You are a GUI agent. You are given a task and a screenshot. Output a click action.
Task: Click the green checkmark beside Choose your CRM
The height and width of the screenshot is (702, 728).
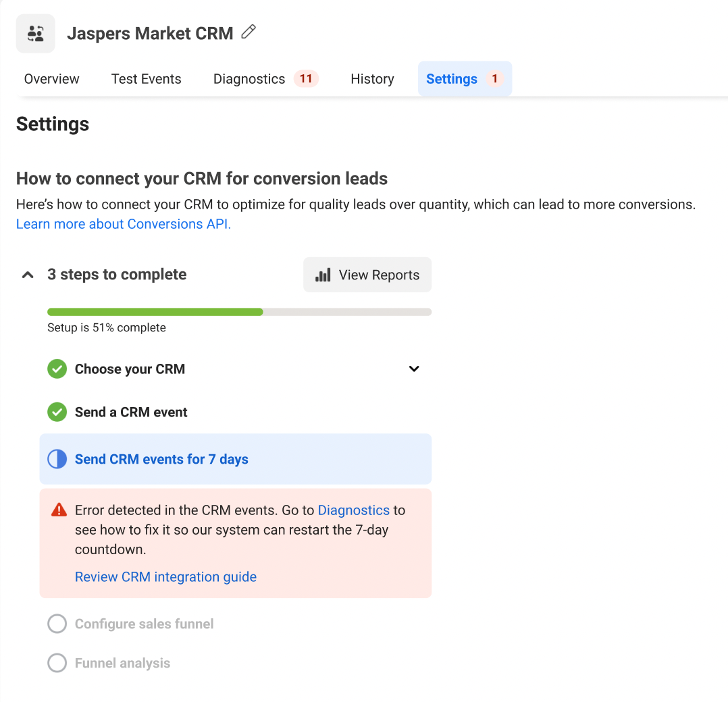coord(57,369)
